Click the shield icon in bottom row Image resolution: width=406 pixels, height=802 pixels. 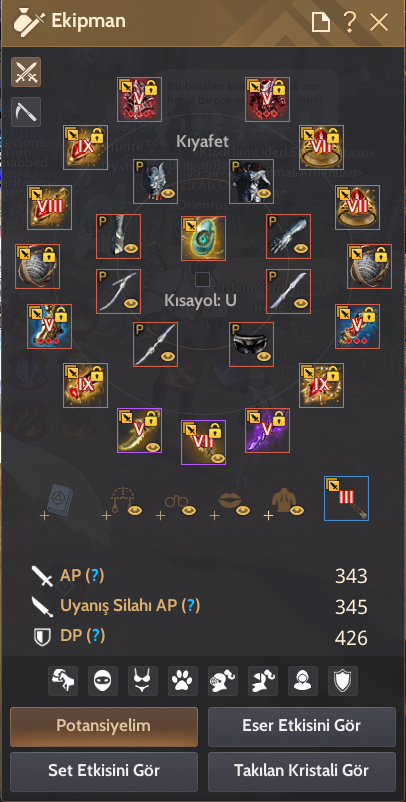coord(343,681)
